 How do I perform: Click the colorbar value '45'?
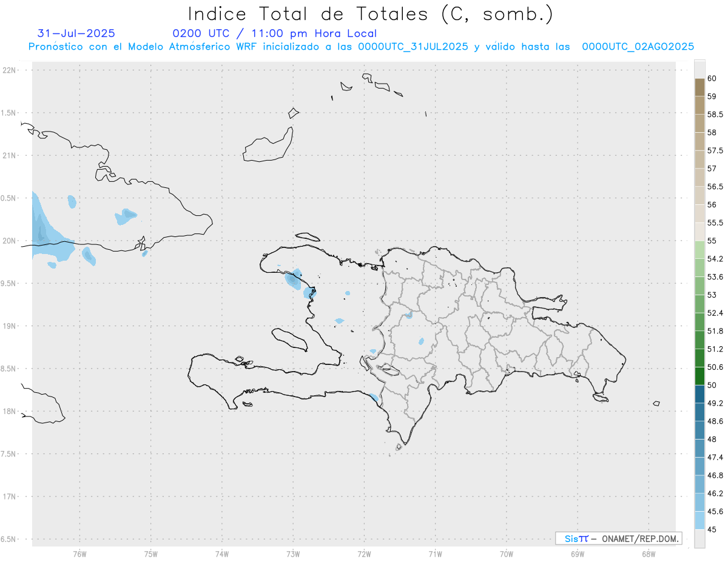point(712,529)
